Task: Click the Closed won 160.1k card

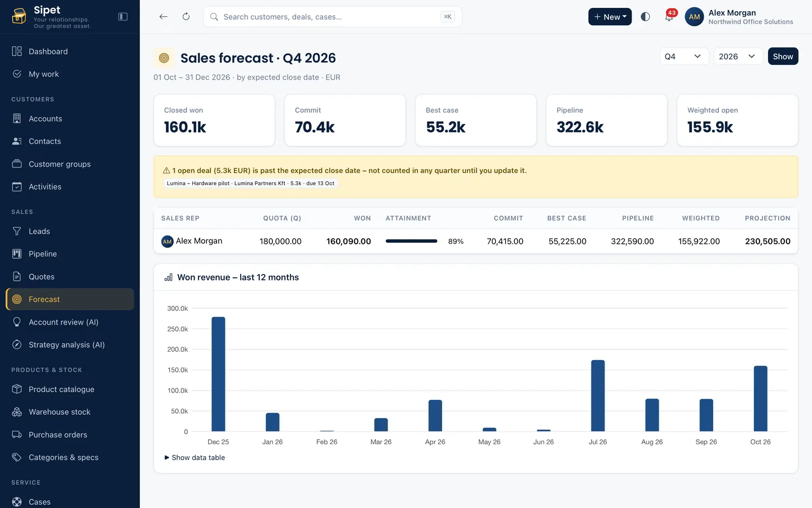Action: [214, 120]
